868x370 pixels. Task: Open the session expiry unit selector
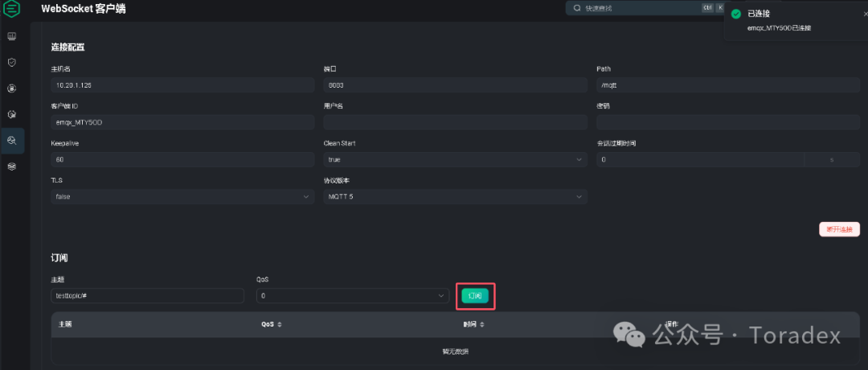[832, 159]
